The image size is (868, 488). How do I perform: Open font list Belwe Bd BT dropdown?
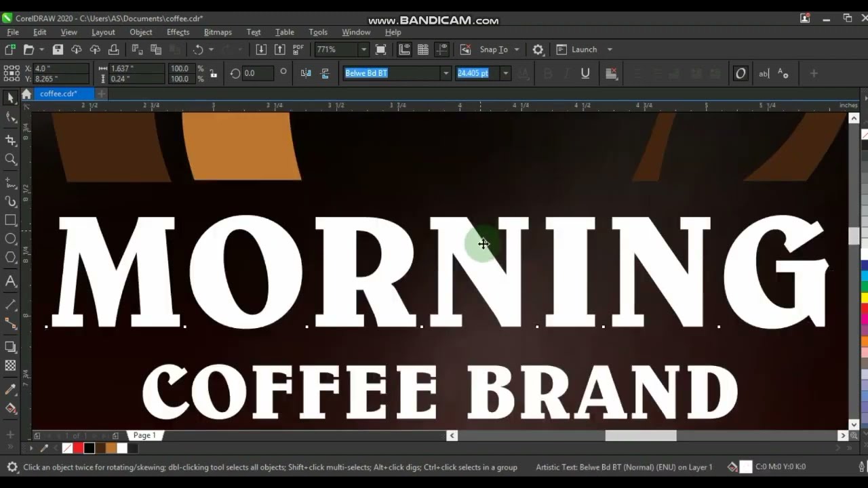click(x=446, y=73)
